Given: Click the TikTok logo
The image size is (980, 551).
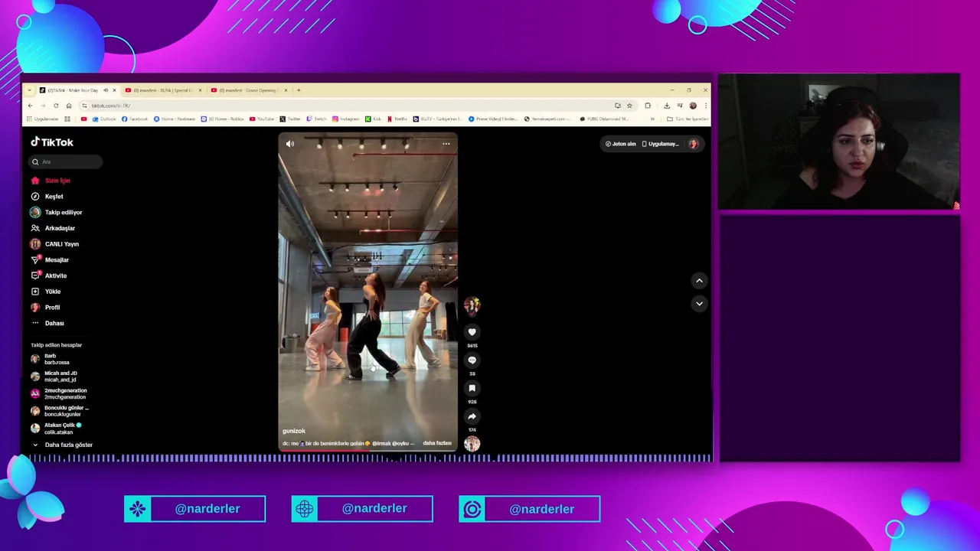Looking at the screenshot, I should (x=52, y=142).
